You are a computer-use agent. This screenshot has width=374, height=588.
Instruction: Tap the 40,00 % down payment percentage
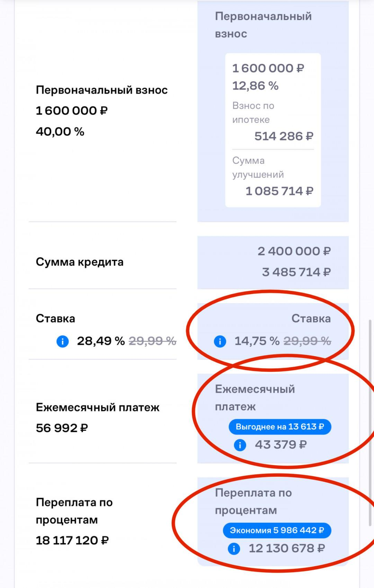click(60, 132)
